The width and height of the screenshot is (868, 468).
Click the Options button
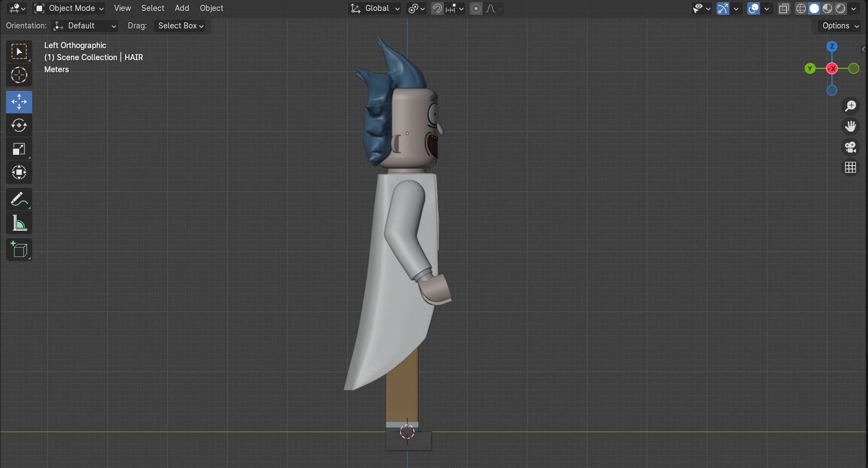point(840,26)
